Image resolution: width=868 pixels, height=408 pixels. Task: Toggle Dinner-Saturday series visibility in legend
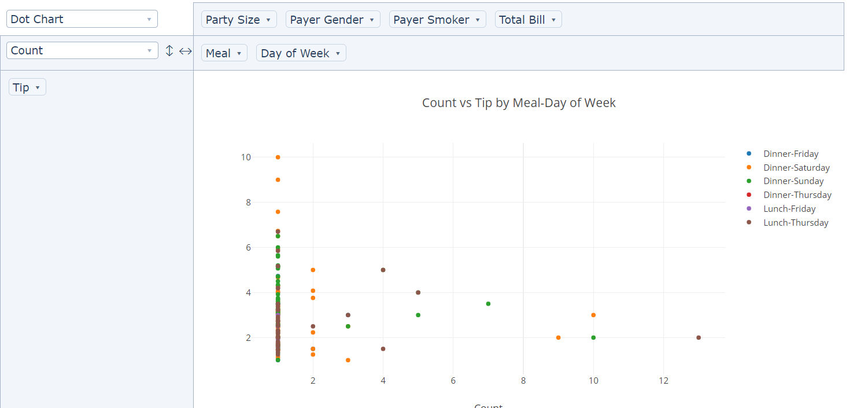pos(796,168)
